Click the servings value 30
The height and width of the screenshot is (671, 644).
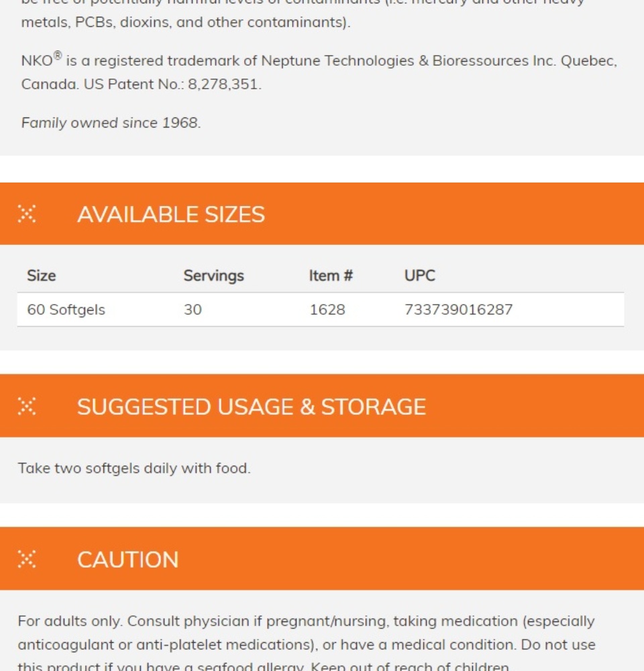(x=193, y=309)
